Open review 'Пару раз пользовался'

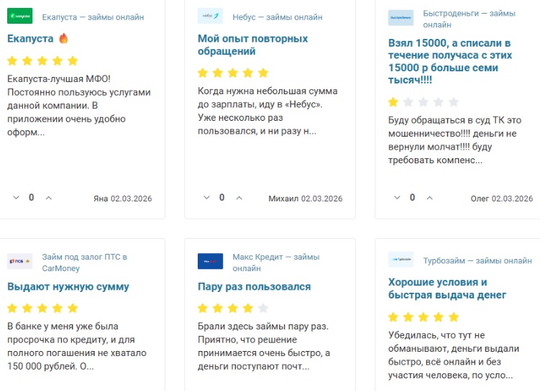click(x=254, y=286)
